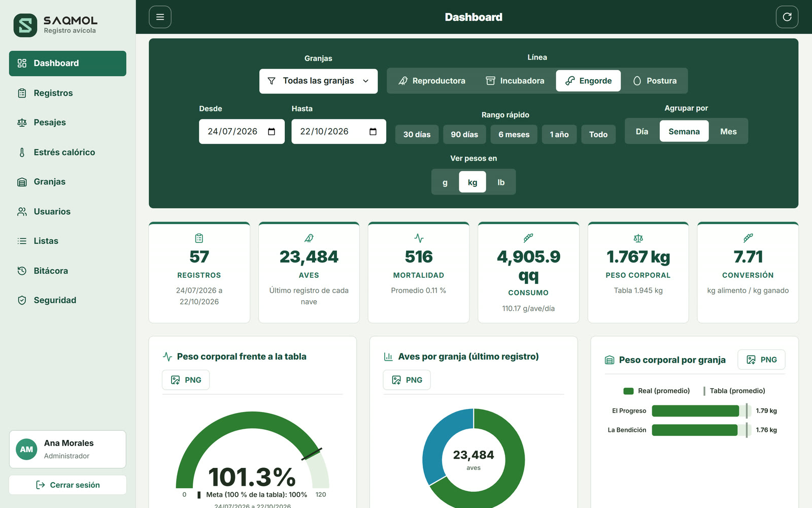Open the Todas las granjas dropdown
The width and height of the screenshot is (812, 508).
click(x=318, y=81)
